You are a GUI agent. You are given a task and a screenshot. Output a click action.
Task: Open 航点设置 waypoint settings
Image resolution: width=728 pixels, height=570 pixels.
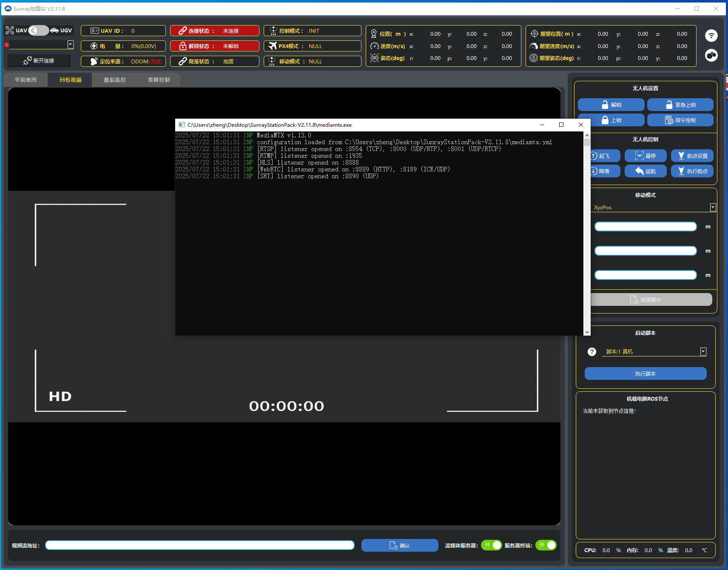tap(692, 156)
